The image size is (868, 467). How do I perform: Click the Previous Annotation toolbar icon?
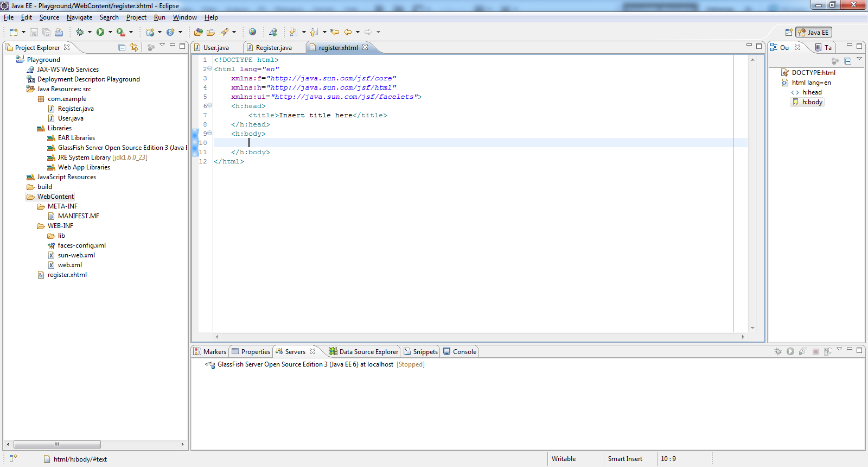[314, 32]
